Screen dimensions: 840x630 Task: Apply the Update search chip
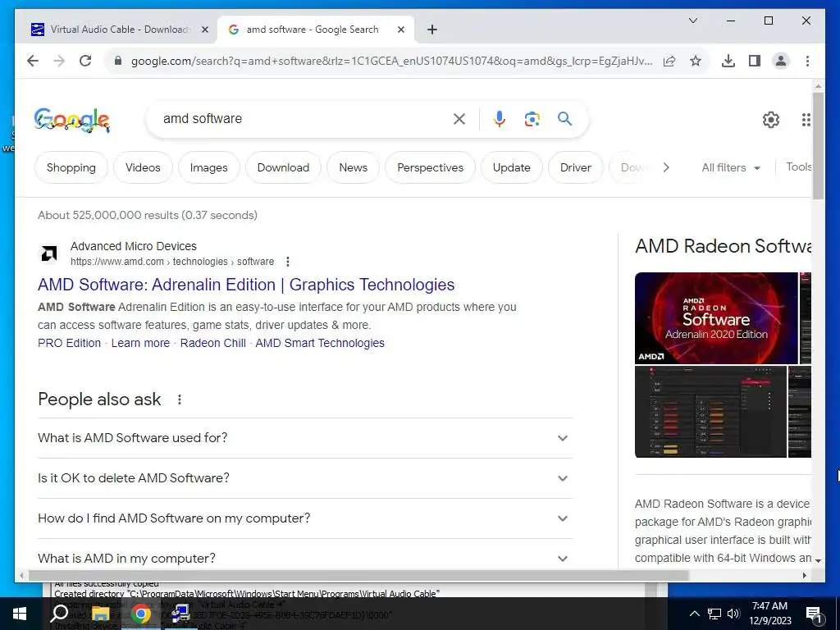pyautogui.click(x=512, y=167)
